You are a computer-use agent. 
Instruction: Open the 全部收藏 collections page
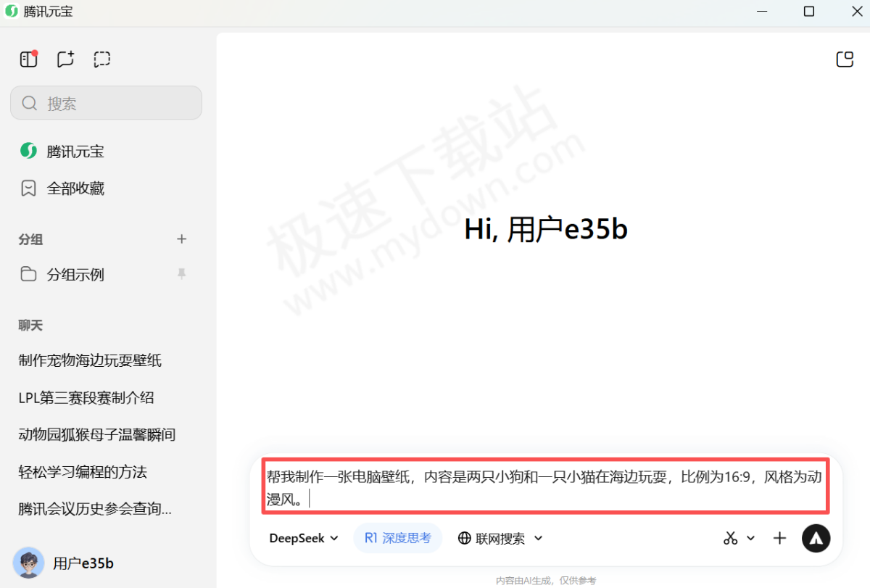(x=75, y=188)
